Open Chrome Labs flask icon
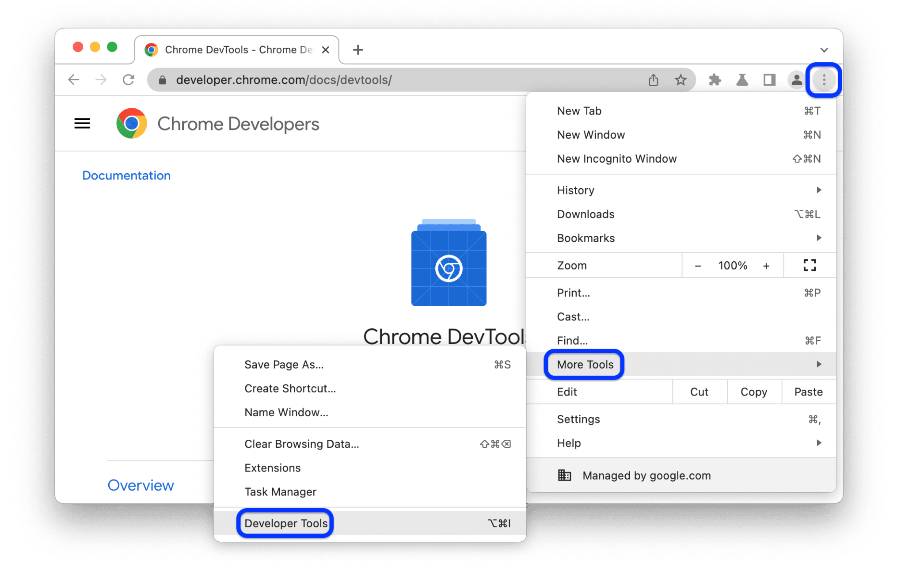Viewport: 924px width, 567px height. click(742, 80)
